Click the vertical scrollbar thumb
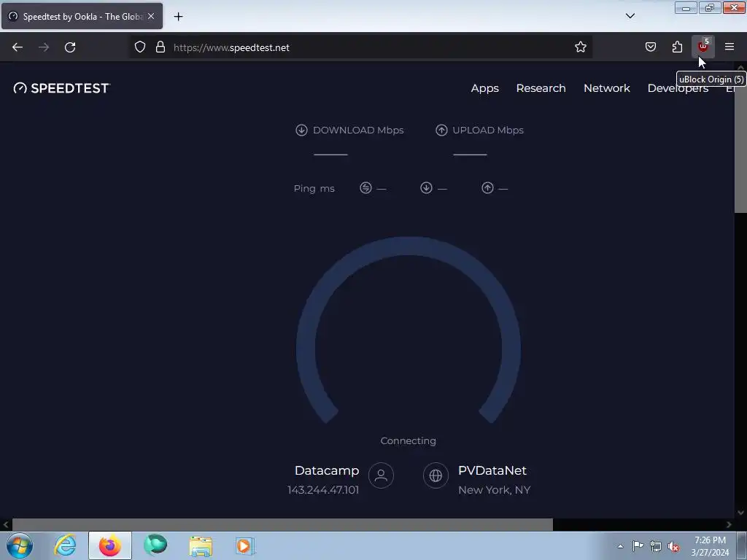 click(741, 142)
